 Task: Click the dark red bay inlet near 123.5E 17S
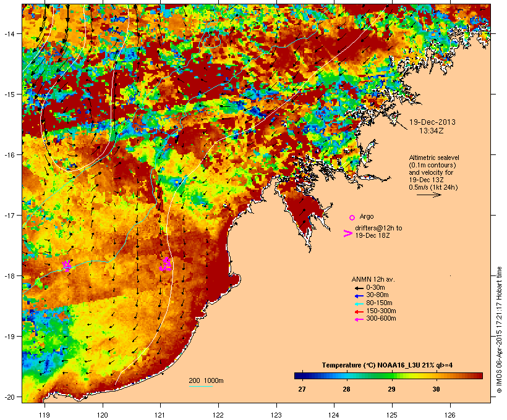coord(302,210)
